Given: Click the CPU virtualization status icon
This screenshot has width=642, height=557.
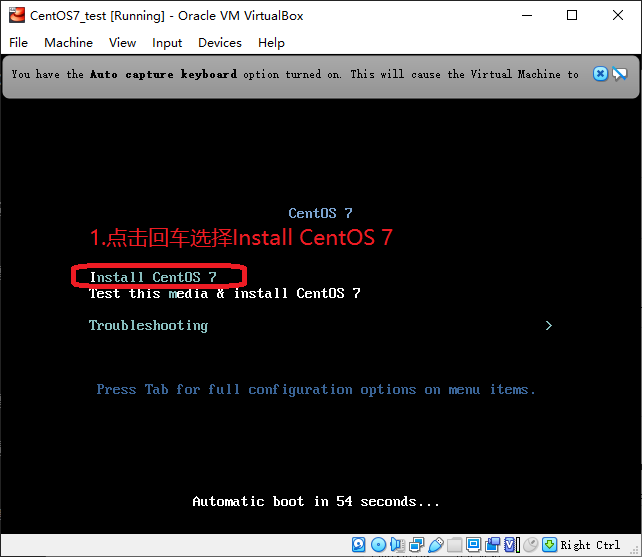Looking at the screenshot, I should click(512, 545).
